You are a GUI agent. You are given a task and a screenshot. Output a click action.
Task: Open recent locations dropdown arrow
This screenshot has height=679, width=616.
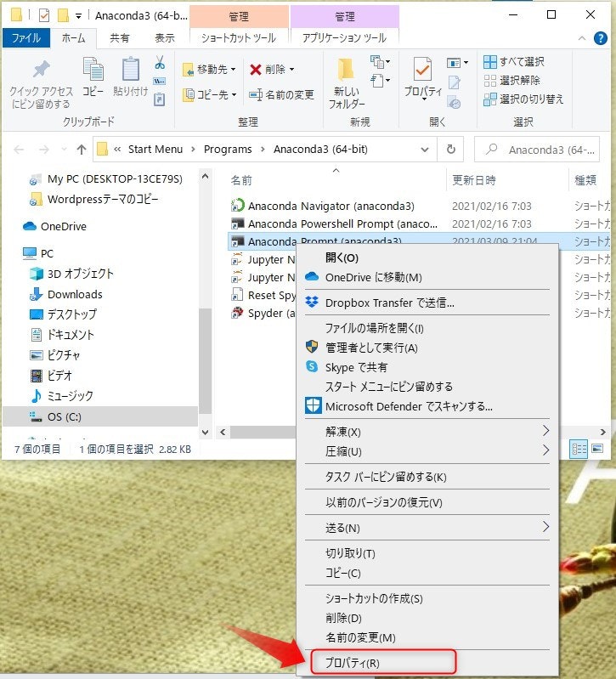tap(64, 150)
